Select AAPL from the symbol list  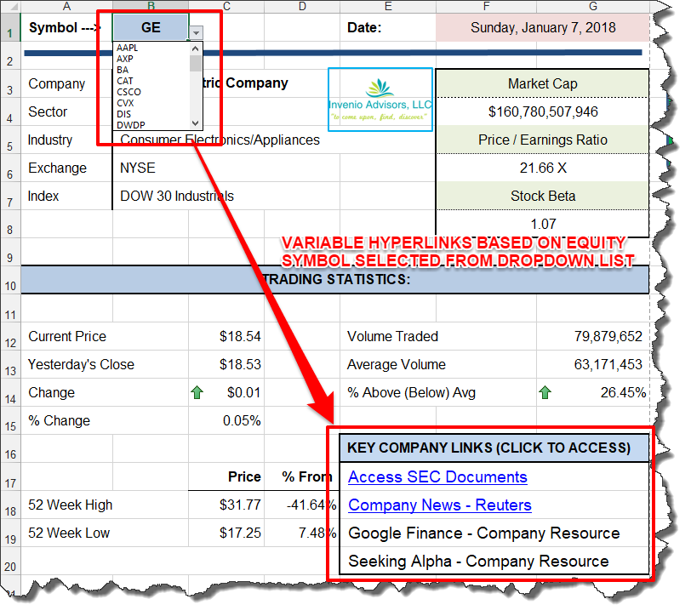click(x=127, y=49)
